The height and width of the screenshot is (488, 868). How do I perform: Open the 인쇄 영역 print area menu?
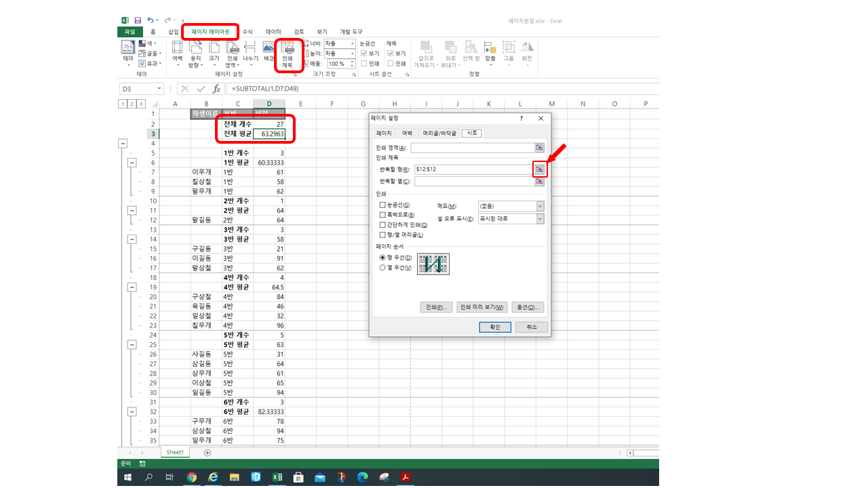(x=232, y=54)
